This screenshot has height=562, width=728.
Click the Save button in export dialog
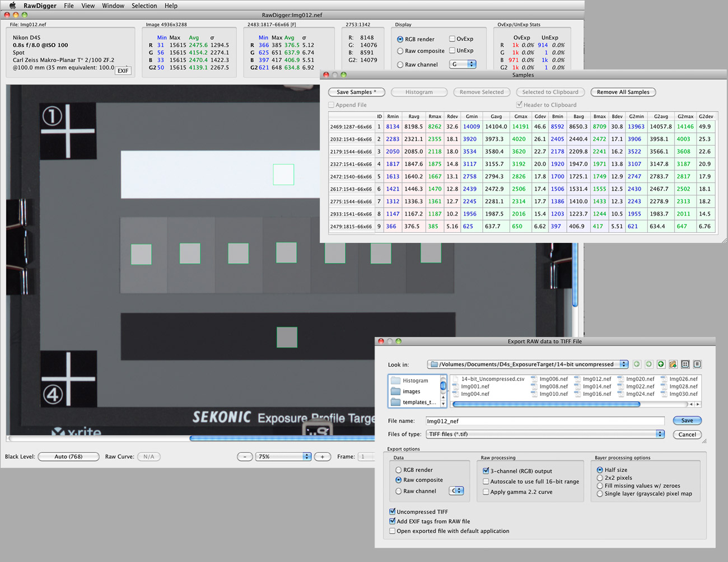[687, 421]
